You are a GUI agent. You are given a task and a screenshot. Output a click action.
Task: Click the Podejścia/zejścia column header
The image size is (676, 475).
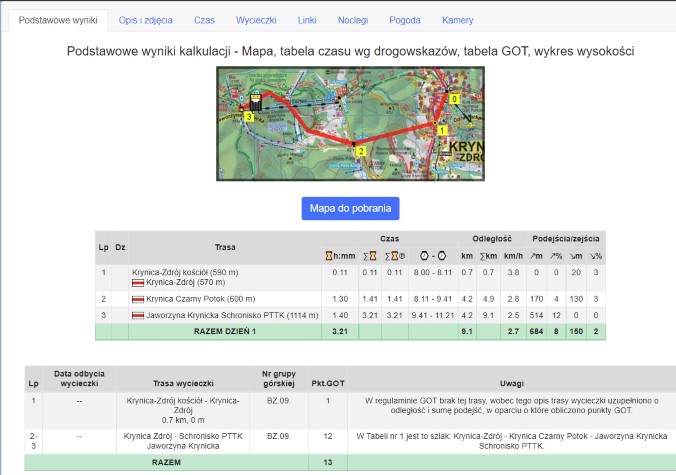pyautogui.click(x=566, y=239)
